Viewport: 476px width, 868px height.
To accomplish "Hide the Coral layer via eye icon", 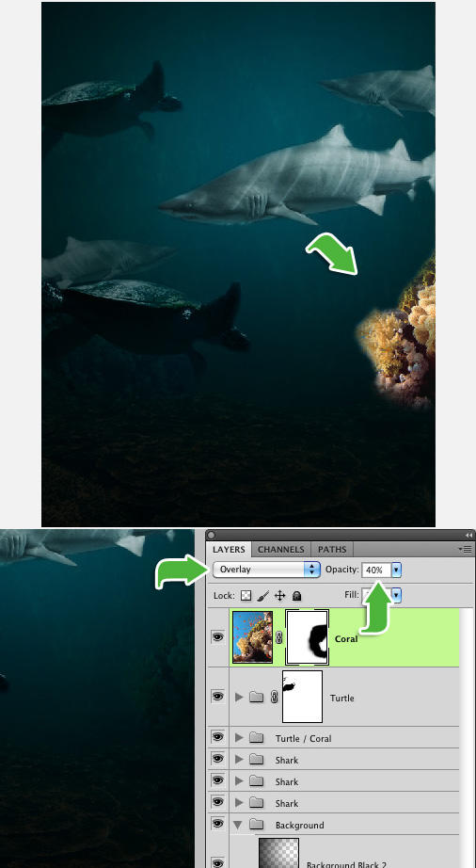I will [x=218, y=637].
